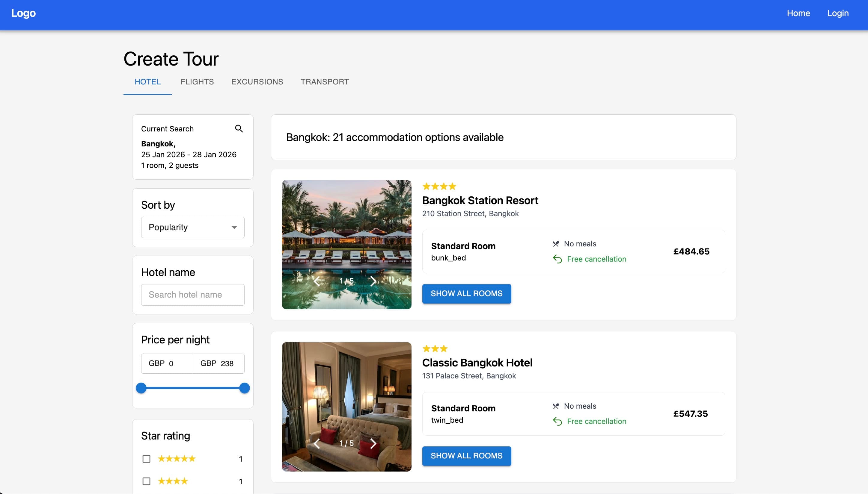Click No meals icon for Classic Bangkok Hotel

[x=556, y=406]
